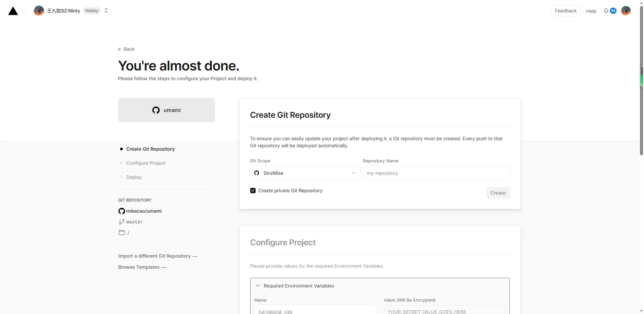
Task: Focus the Repository Name input
Action: pos(436,173)
